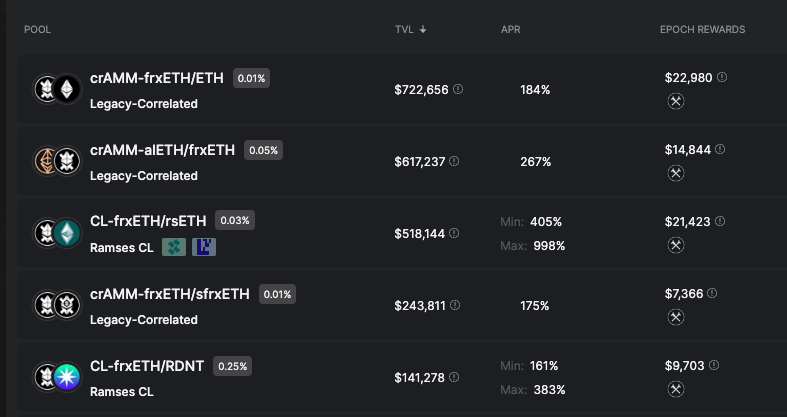Open the crAMM-frxETH/ETH pool link
Image resolution: width=787 pixels, height=417 pixels.
pyautogui.click(x=158, y=78)
